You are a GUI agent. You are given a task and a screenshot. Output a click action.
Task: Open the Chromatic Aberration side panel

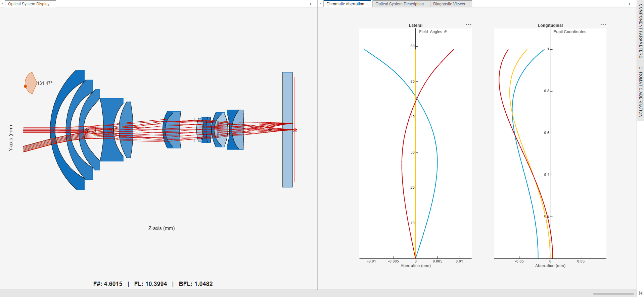641,92
